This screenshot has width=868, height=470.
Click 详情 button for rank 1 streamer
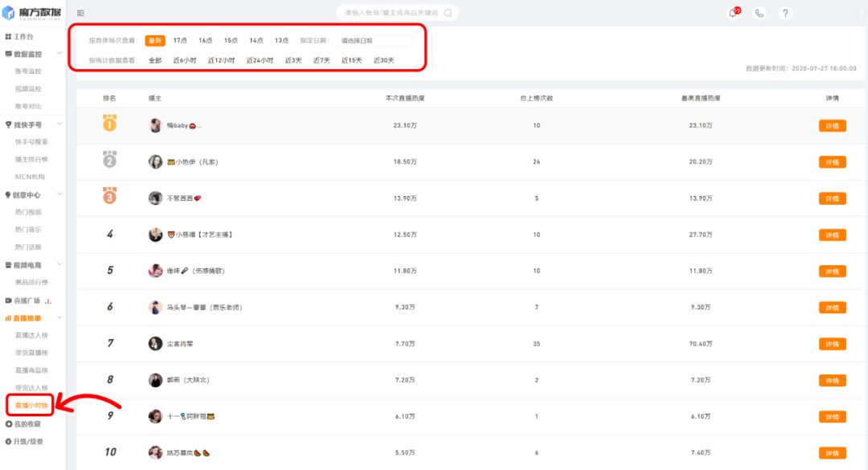(x=832, y=125)
